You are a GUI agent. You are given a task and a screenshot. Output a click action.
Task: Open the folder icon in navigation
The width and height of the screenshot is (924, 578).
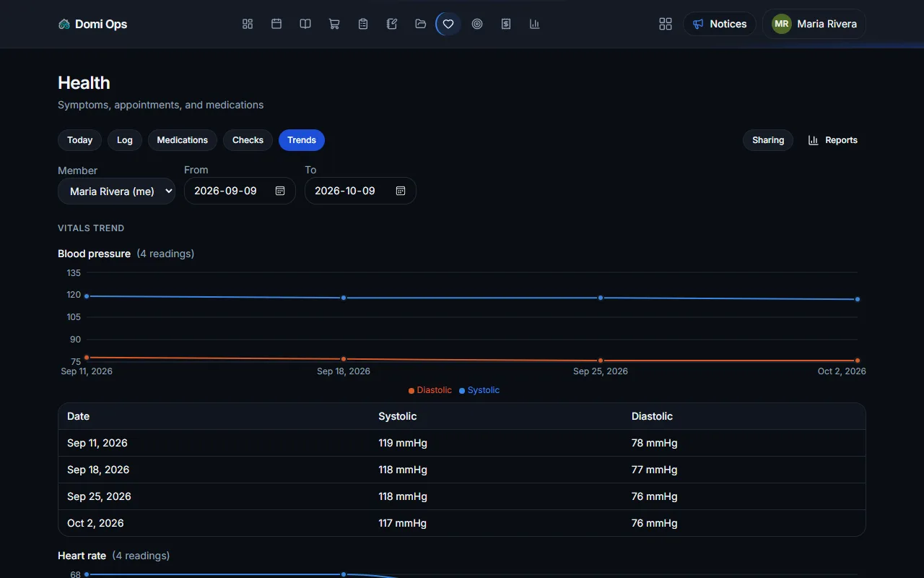tap(420, 24)
